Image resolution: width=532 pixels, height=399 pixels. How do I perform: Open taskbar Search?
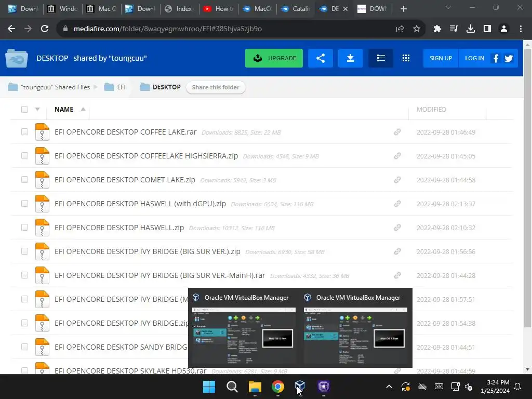pyautogui.click(x=232, y=387)
